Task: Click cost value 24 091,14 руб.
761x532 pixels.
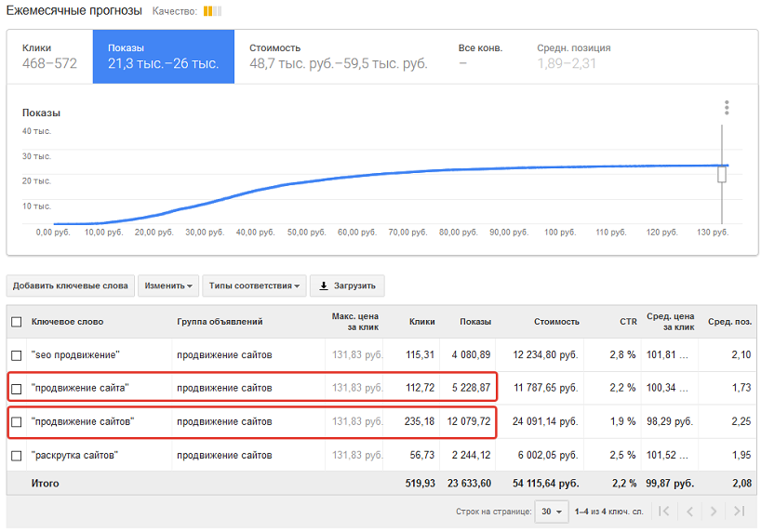Action: pyautogui.click(x=545, y=421)
